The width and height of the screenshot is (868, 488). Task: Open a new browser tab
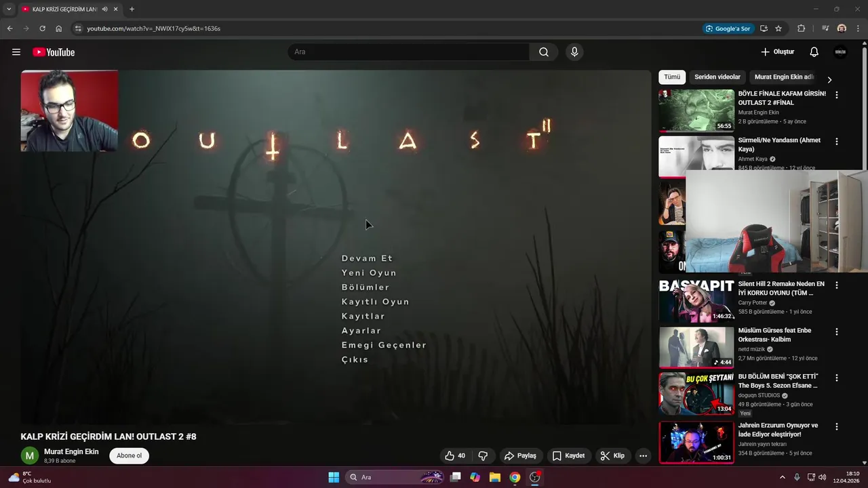click(x=132, y=9)
